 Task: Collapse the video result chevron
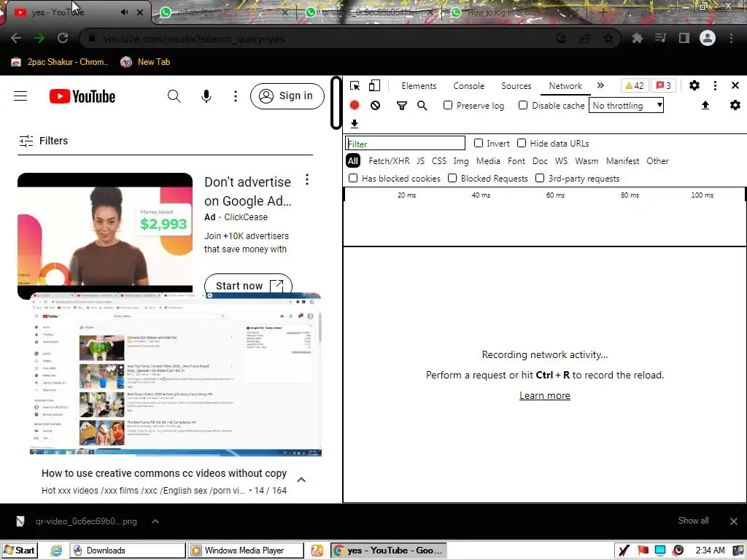point(301,480)
